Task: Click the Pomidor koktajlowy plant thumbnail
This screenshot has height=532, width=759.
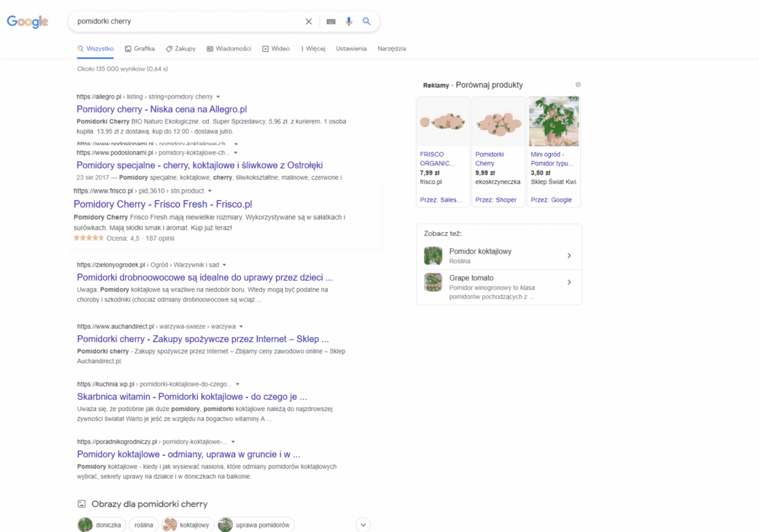Action: (x=433, y=256)
